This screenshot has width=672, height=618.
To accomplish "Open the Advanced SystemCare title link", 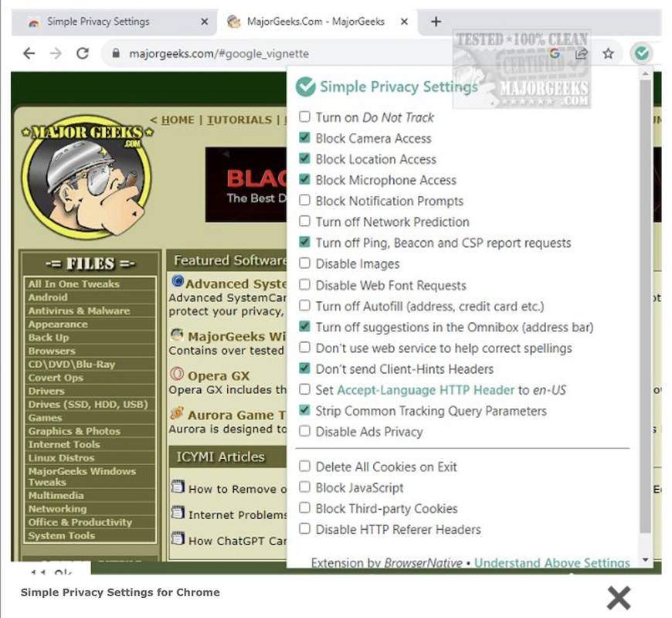I will point(236,284).
